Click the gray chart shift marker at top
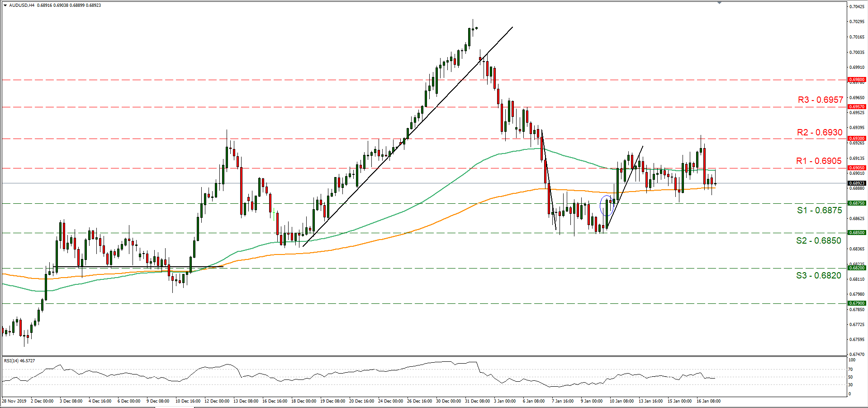The width and height of the screenshot is (868, 408). point(719,3)
